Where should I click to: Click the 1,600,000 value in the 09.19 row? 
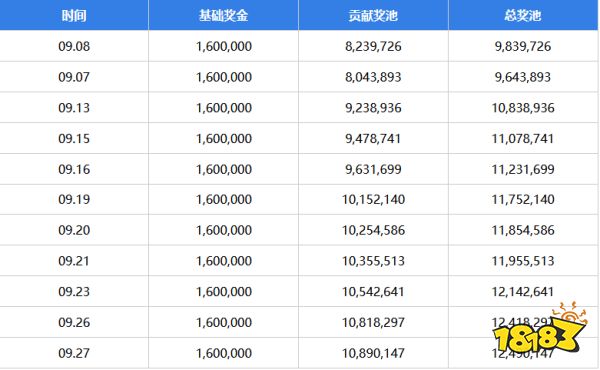pyautogui.click(x=224, y=199)
